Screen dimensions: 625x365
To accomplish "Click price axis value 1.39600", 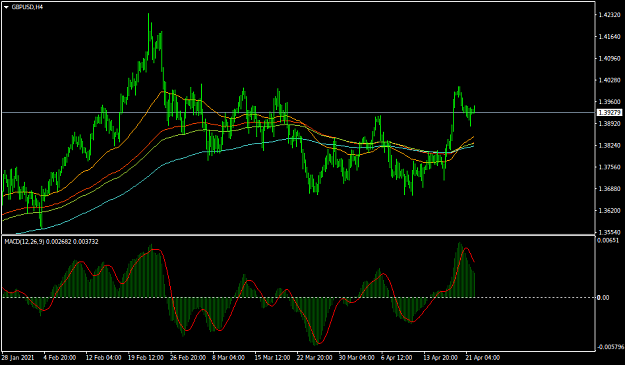I will pos(609,102).
